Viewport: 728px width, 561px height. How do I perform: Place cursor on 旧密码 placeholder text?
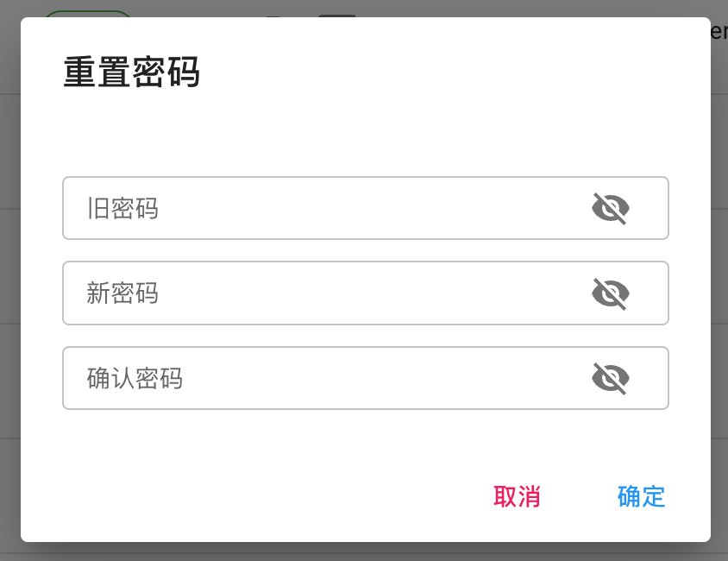[x=122, y=209]
